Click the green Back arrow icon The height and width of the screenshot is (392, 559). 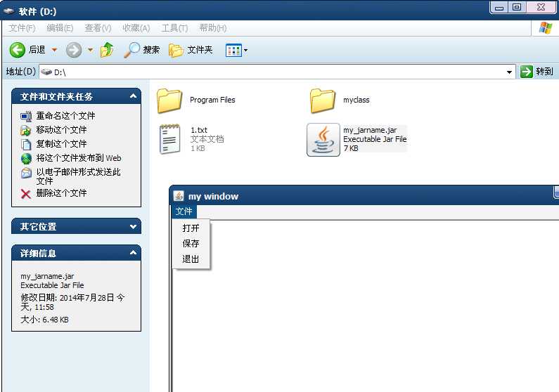pyautogui.click(x=17, y=50)
